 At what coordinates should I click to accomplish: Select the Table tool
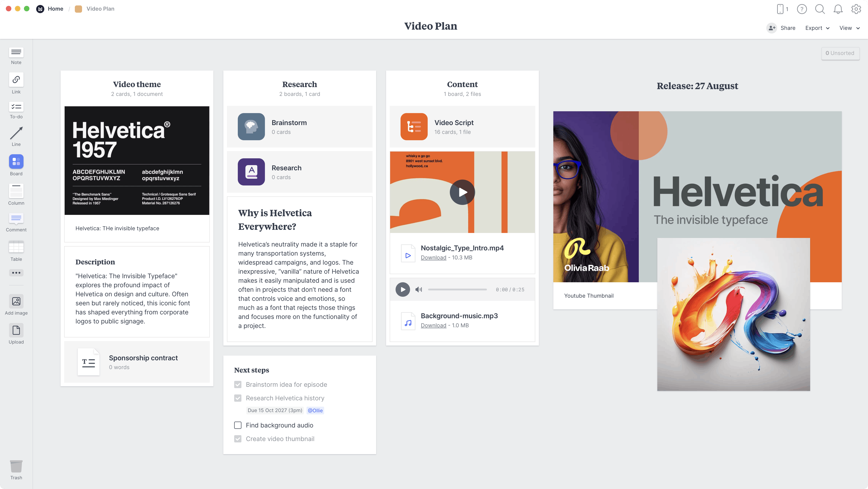tap(16, 251)
